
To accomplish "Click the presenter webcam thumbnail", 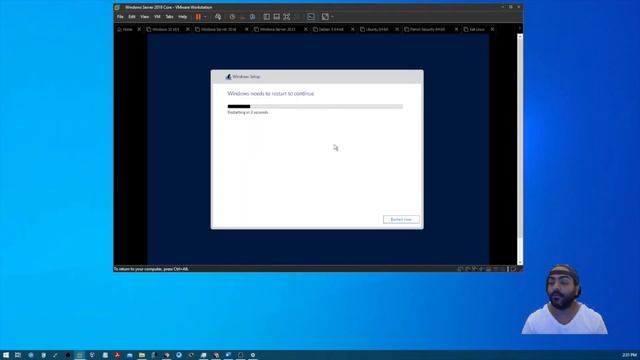I will click(564, 299).
